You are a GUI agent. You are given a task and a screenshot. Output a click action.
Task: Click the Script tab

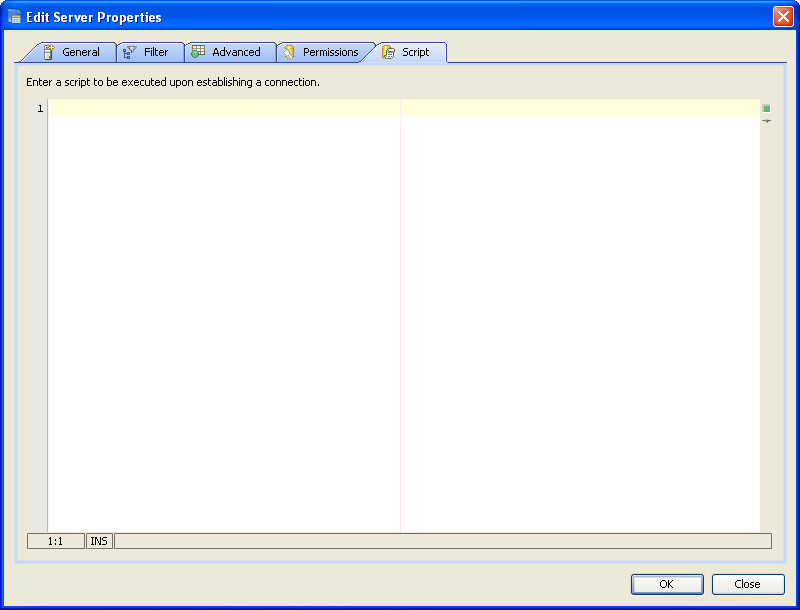tap(410, 52)
